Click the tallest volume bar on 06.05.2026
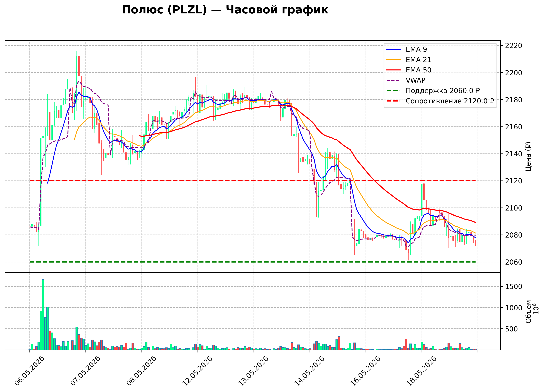This screenshot has width=545, height=392. pyautogui.click(x=43, y=315)
